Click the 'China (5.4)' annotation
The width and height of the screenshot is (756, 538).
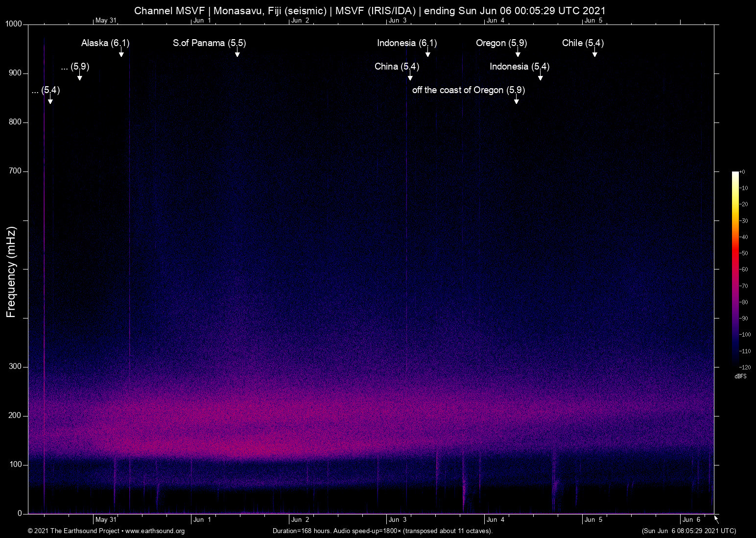(x=397, y=67)
